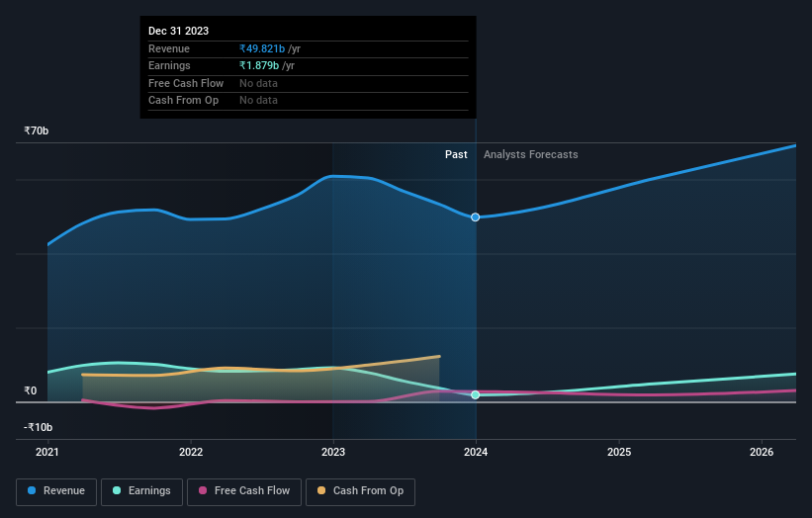
Task: Click the orange Cash From Op legend dot
Action: point(321,490)
